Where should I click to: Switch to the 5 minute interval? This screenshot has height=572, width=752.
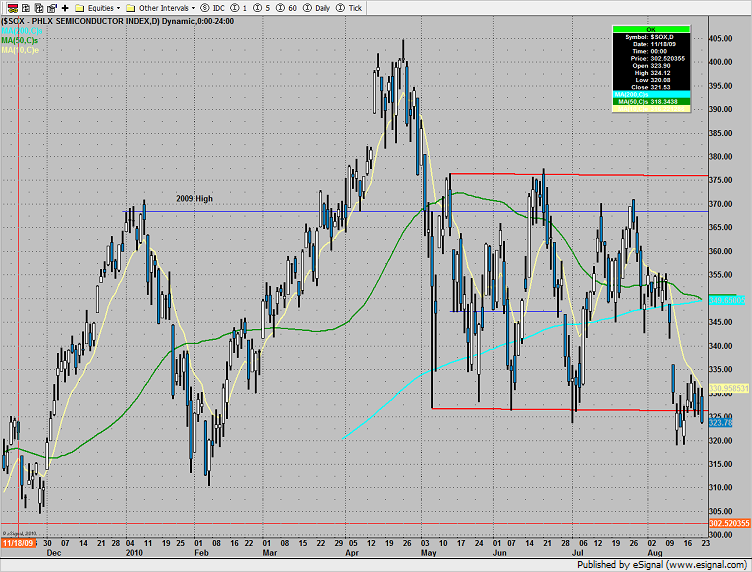click(x=262, y=8)
